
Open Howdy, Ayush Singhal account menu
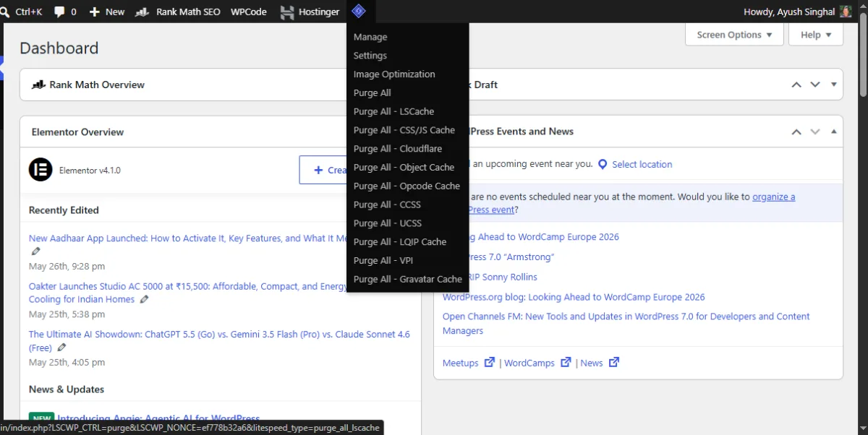coord(797,12)
